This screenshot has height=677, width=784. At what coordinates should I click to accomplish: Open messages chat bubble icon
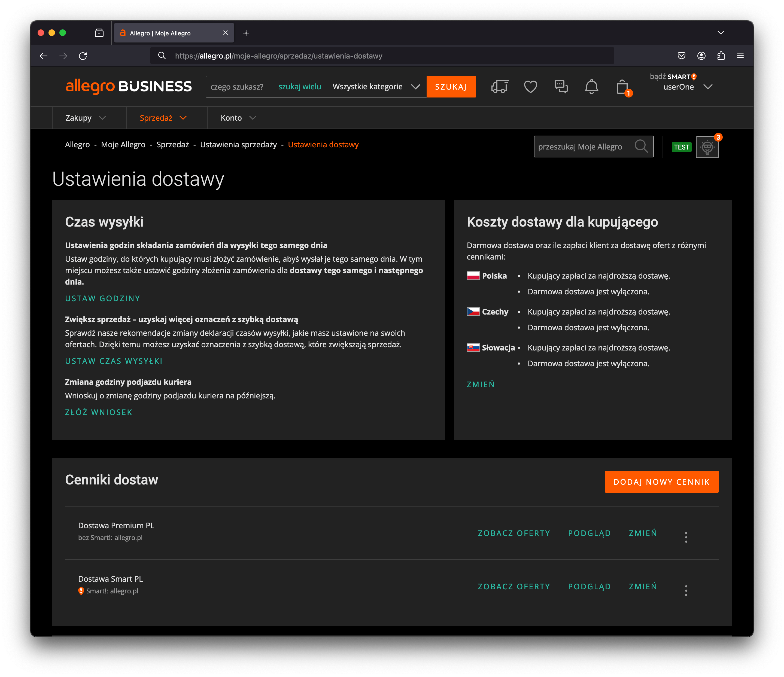tap(561, 87)
